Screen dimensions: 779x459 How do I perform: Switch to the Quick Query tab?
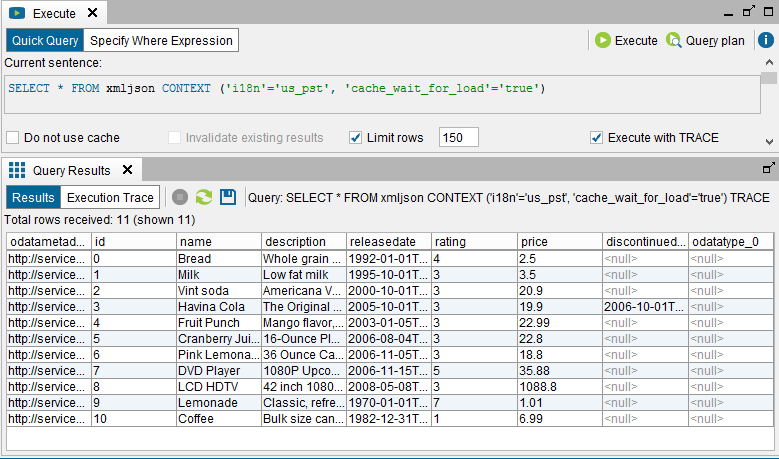pos(45,41)
